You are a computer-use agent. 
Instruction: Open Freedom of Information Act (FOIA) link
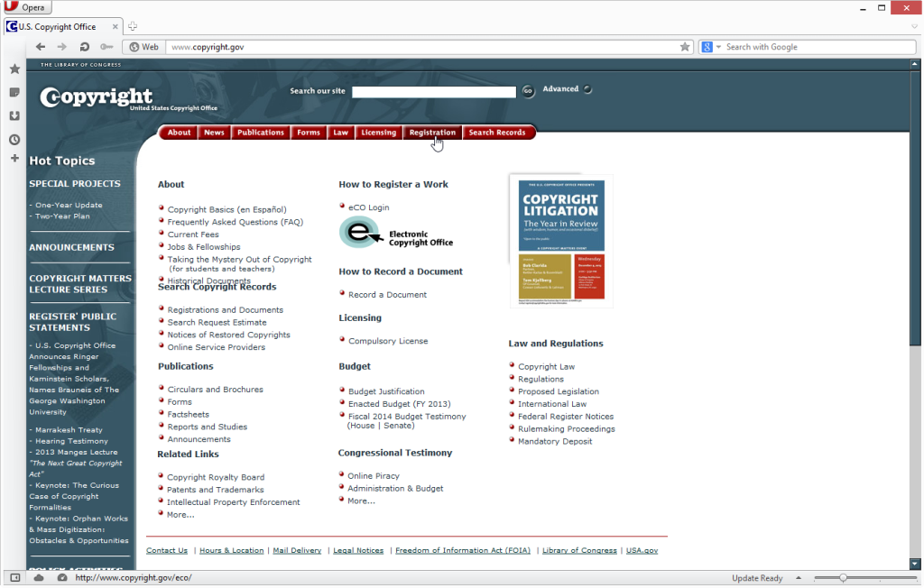(463, 550)
